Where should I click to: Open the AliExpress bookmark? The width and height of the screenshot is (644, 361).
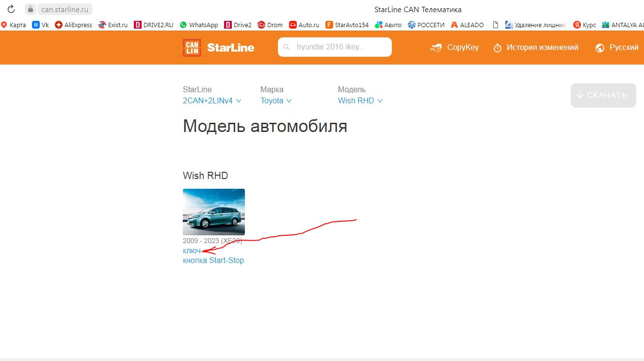(x=74, y=25)
